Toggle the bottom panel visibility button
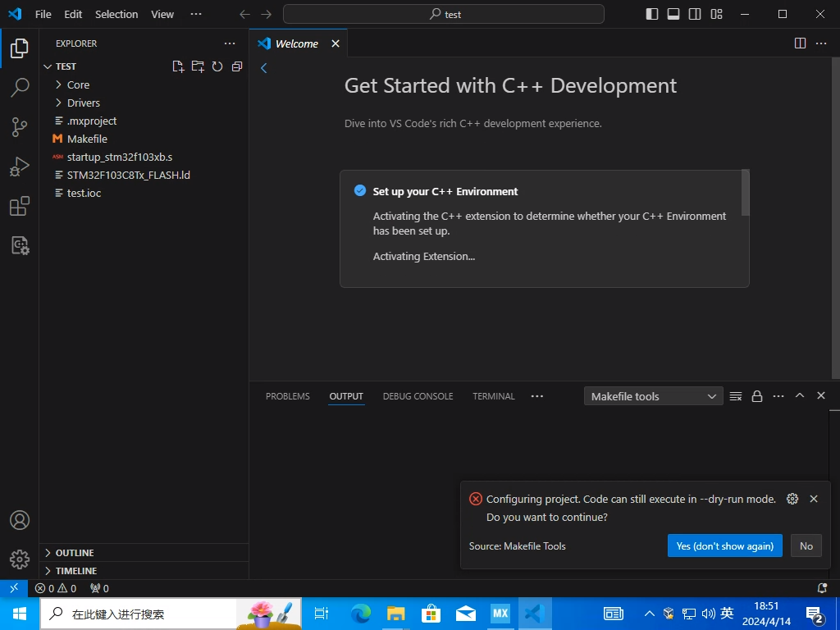 (x=673, y=14)
